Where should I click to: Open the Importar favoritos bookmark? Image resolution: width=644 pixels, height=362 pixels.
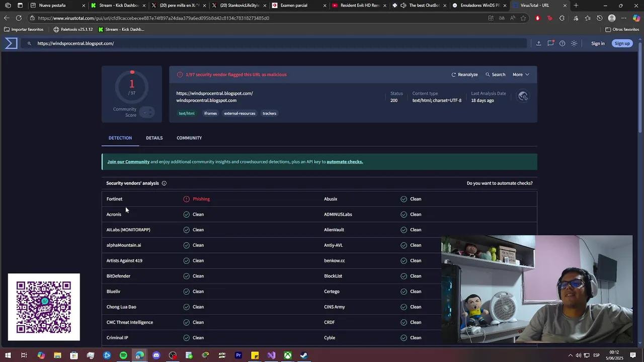coord(24,30)
